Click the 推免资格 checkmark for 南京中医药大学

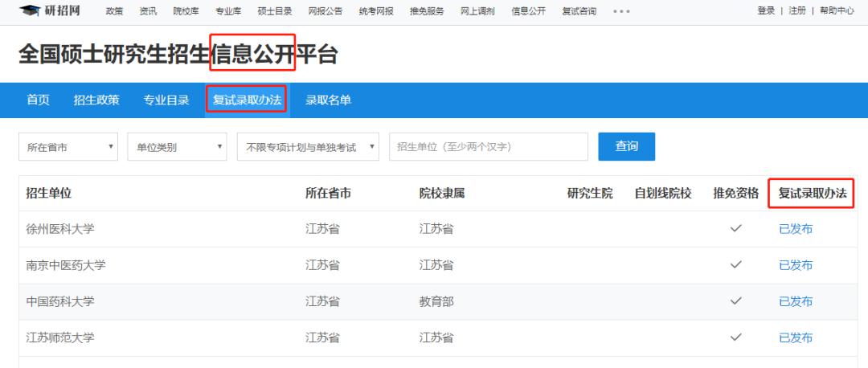click(735, 264)
